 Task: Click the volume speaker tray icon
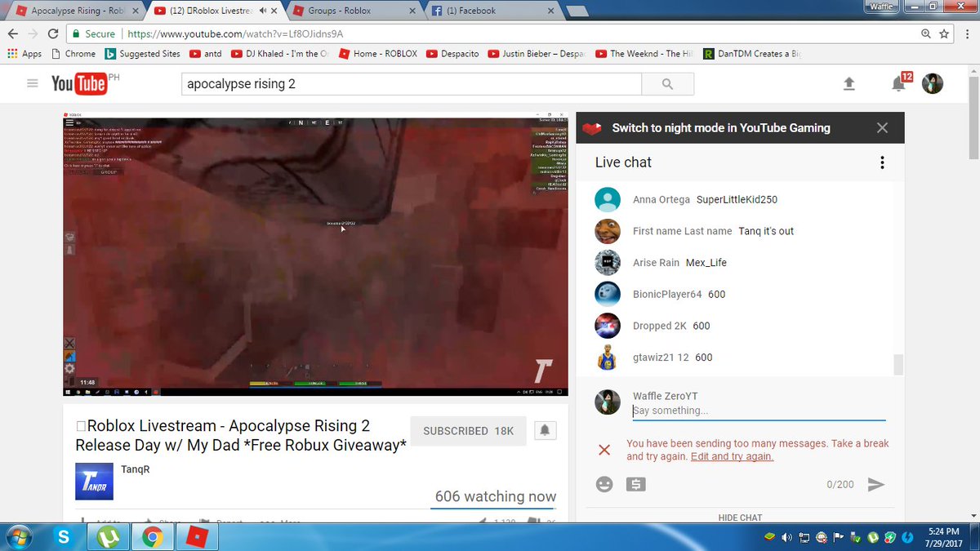[x=786, y=537]
